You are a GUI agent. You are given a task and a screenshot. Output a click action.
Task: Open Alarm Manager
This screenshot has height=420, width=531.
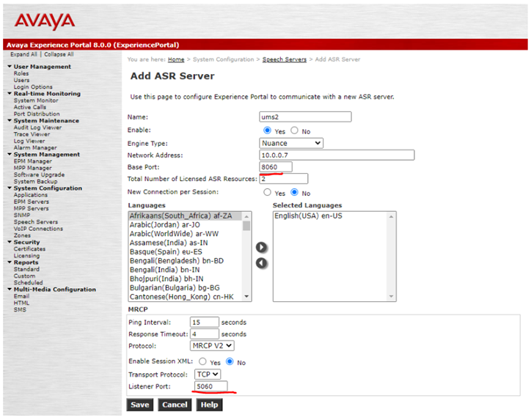35,148
